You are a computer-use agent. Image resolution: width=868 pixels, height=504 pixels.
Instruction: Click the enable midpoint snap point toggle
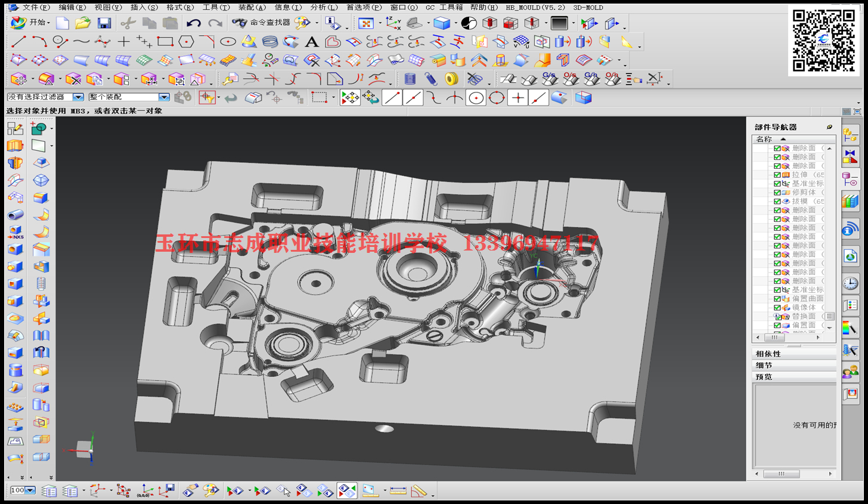pyautogui.click(x=413, y=98)
